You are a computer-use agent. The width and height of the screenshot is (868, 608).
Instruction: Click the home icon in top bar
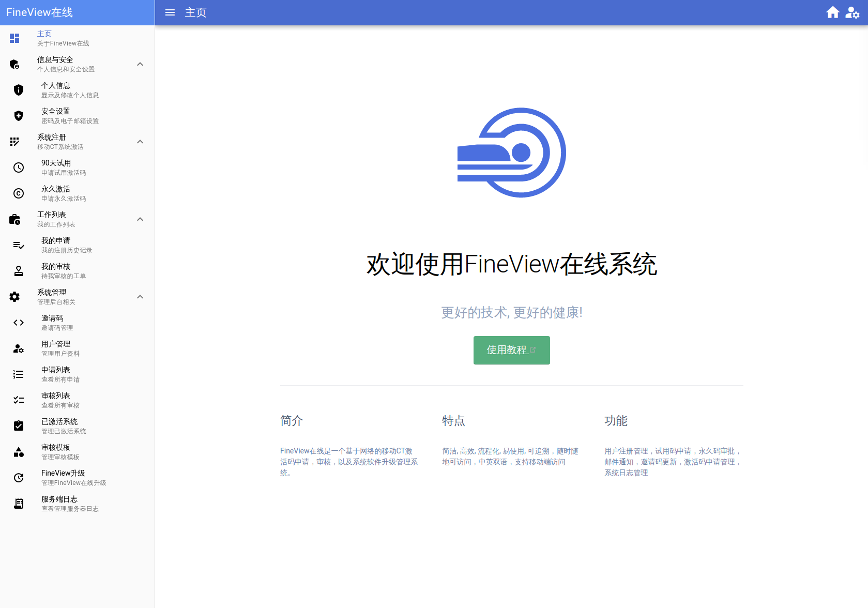832,12
